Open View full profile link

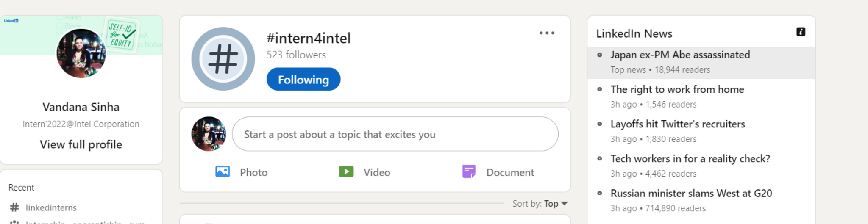(81, 145)
